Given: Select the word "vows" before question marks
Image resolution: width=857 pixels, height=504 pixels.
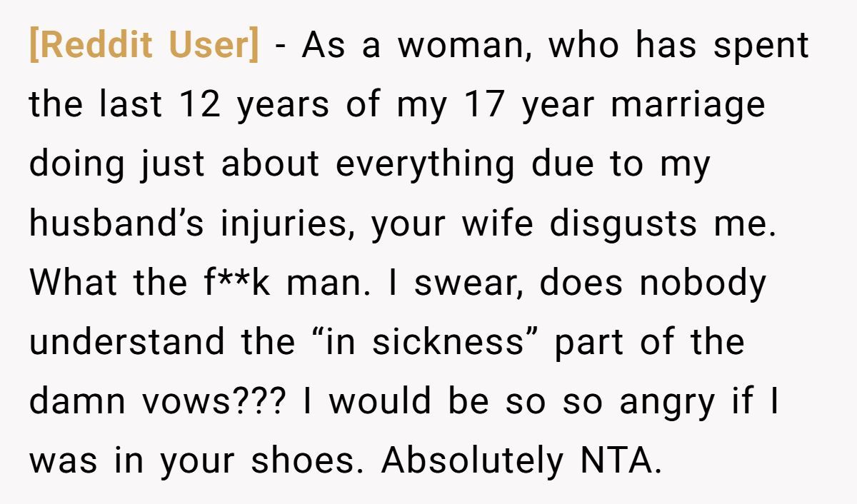Looking at the screenshot, I should (192, 402).
